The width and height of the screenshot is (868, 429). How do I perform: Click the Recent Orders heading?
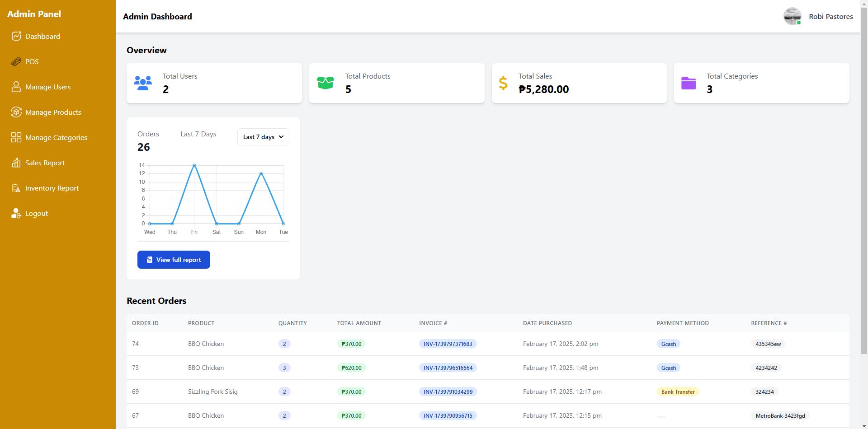tap(156, 301)
